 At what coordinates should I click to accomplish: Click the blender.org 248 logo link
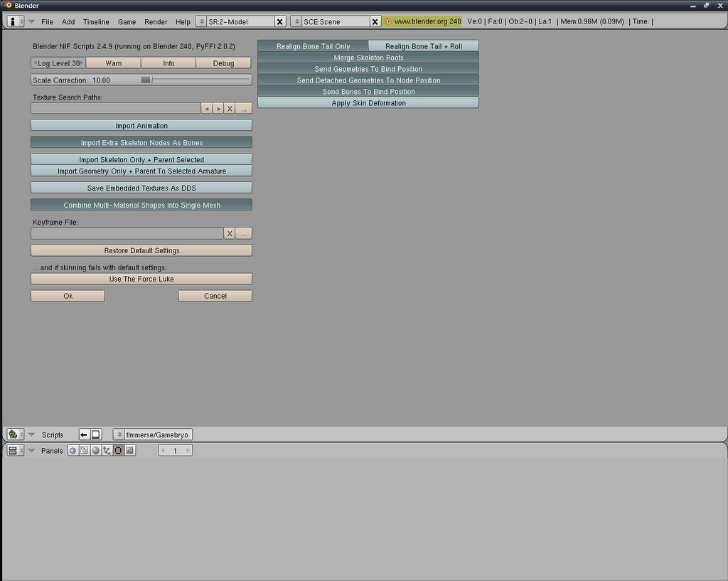point(422,21)
